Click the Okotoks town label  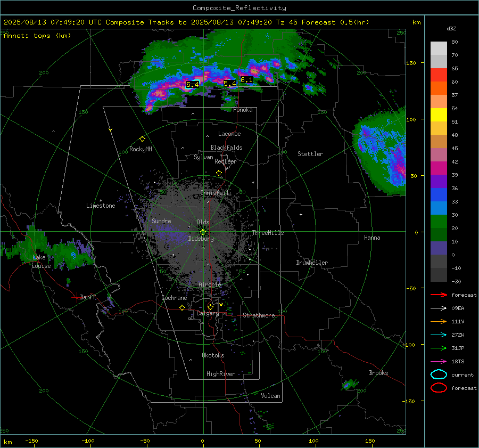point(213,355)
